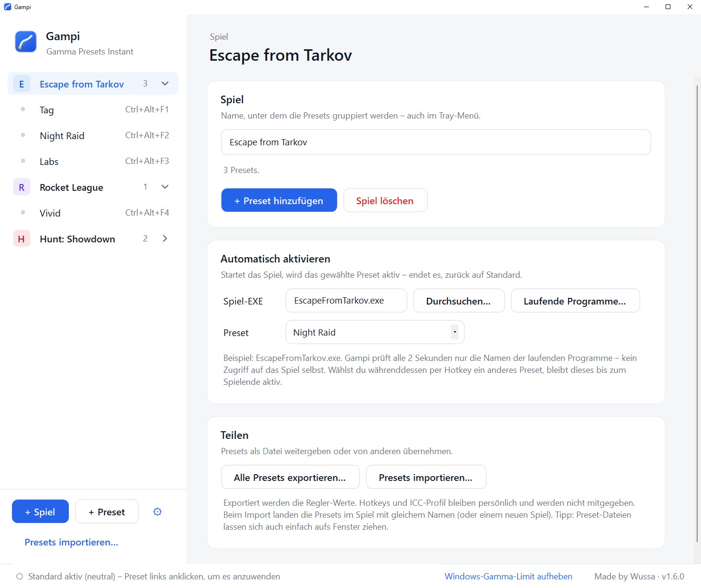Maximize the Gampi window
The image size is (701, 588).
click(x=668, y=7)
